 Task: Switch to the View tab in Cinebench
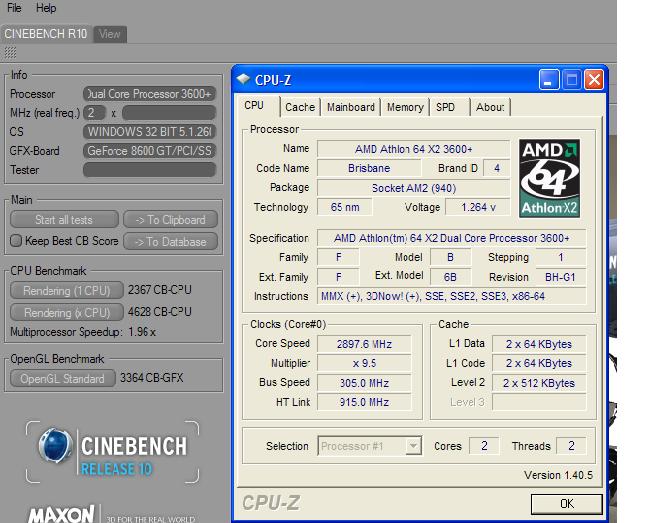110,34
